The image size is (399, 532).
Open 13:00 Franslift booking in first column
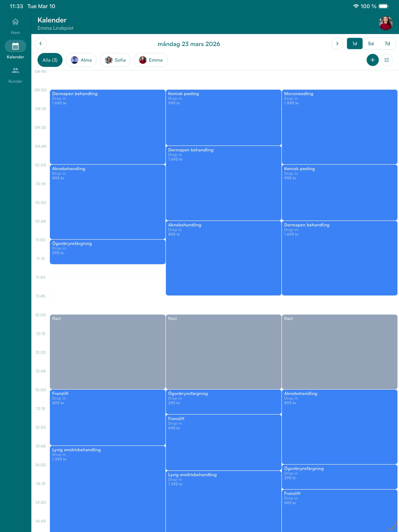(x=107, y=417)
